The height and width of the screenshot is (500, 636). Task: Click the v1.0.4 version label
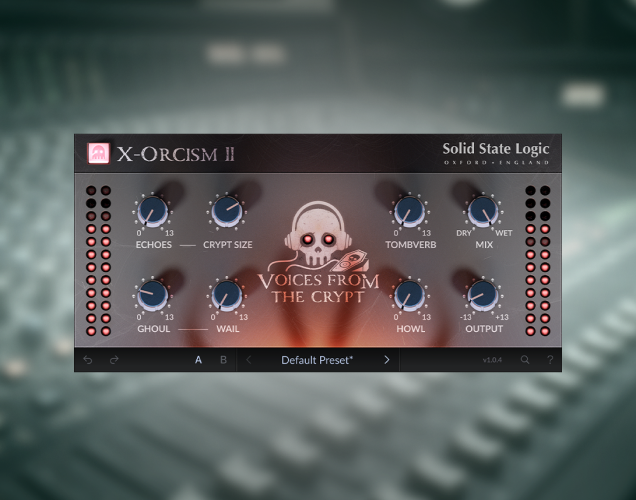pos(492,360)
